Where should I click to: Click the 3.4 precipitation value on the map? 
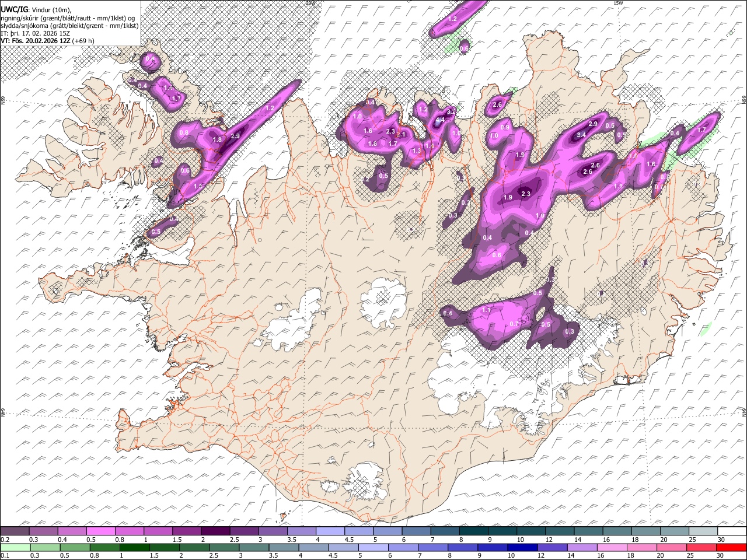point(581,135)
